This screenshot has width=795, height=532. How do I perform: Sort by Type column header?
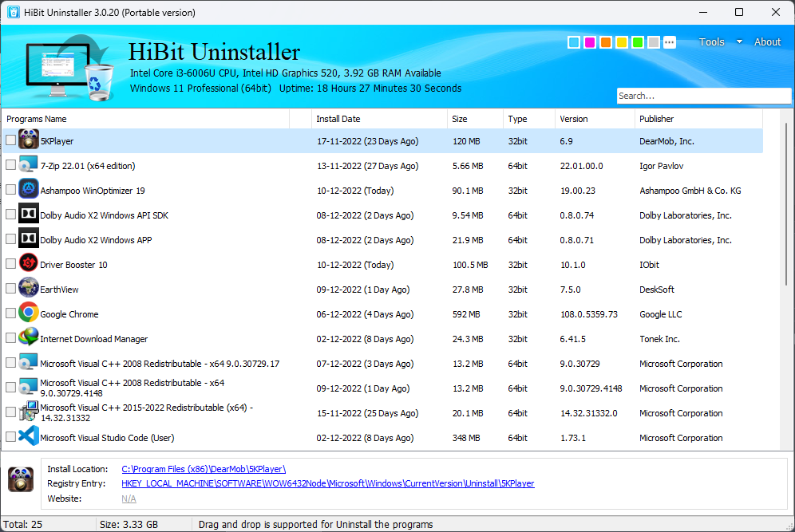[529, 119]
